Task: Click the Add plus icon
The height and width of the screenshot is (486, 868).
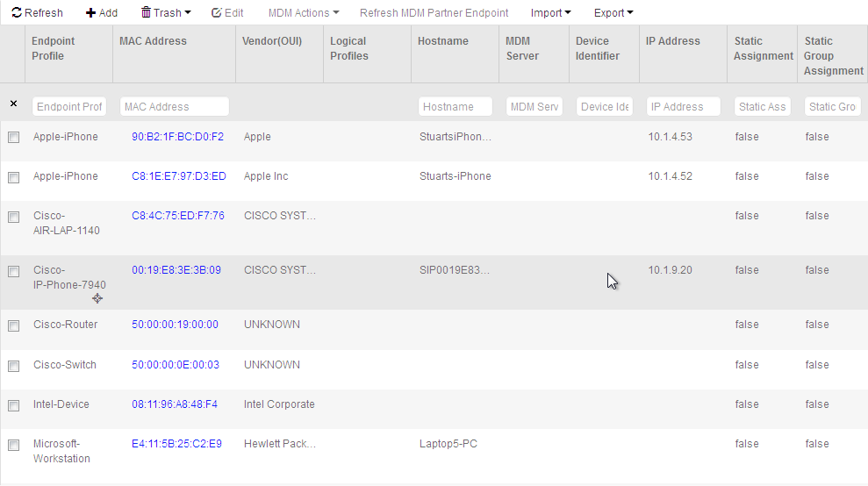Action: click(x=90, y=13)
